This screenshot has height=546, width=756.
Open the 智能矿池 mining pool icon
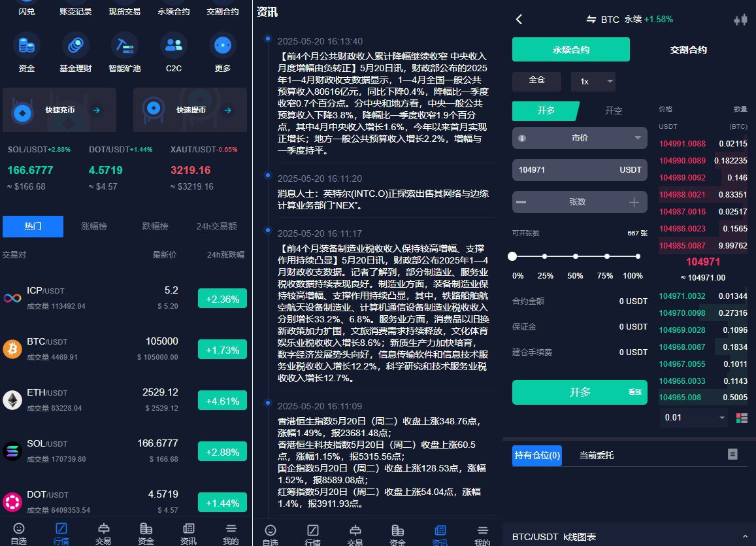(x=124, y=46)
